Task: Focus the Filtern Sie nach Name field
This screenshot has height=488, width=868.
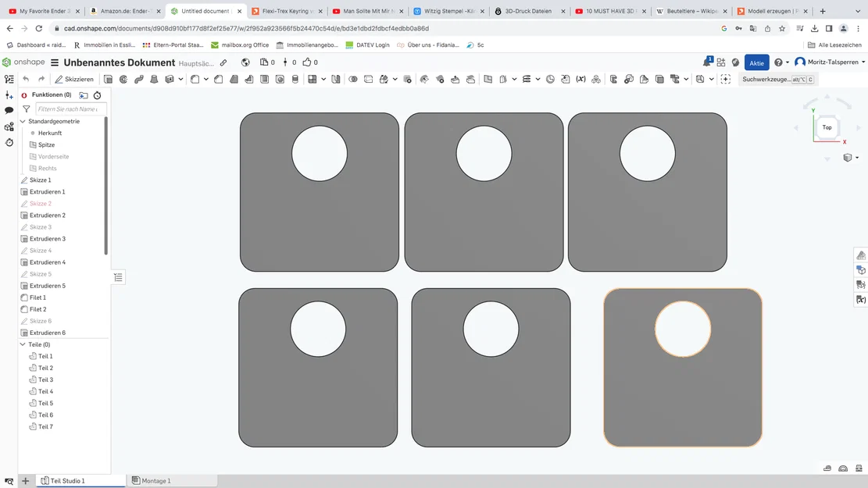Action: point(70,109)
